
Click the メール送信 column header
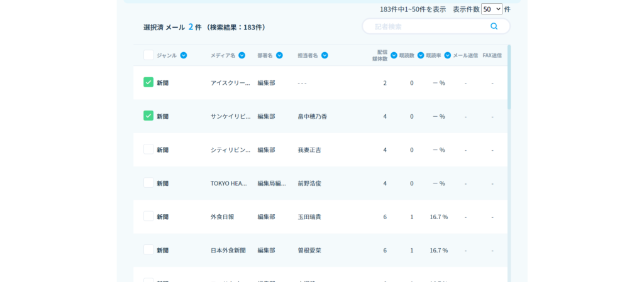465,55
